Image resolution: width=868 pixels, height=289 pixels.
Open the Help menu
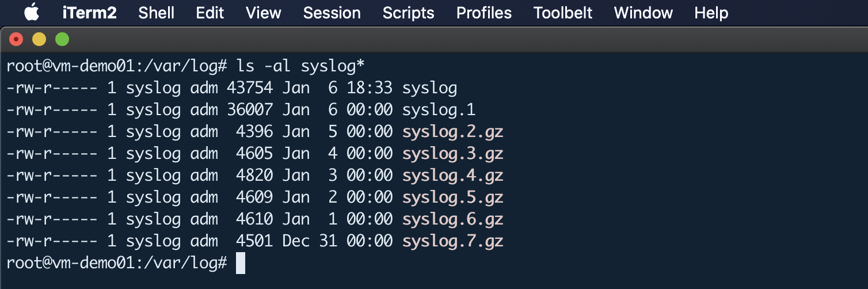click(711, 13)
